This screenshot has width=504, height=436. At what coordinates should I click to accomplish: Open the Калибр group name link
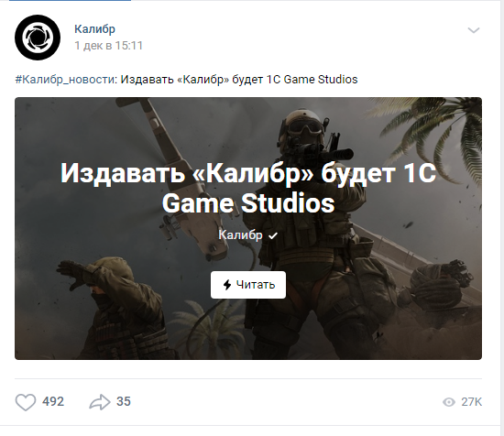(x=94, y=29)
